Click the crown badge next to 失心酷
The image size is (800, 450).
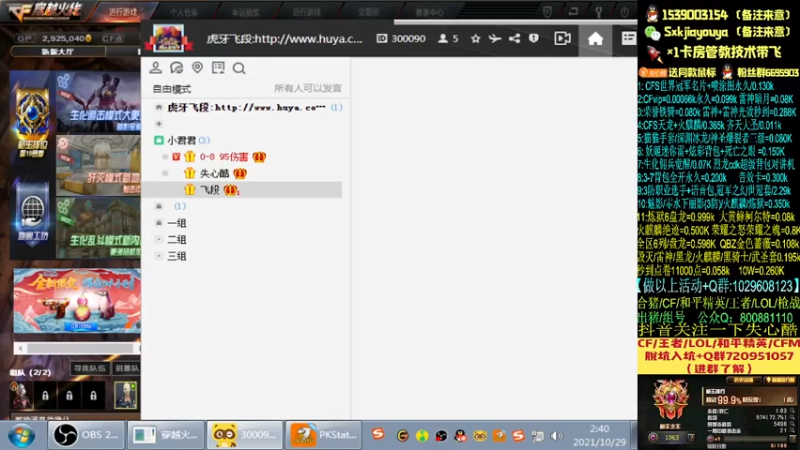pyautogui.click(x=240, y=173)
